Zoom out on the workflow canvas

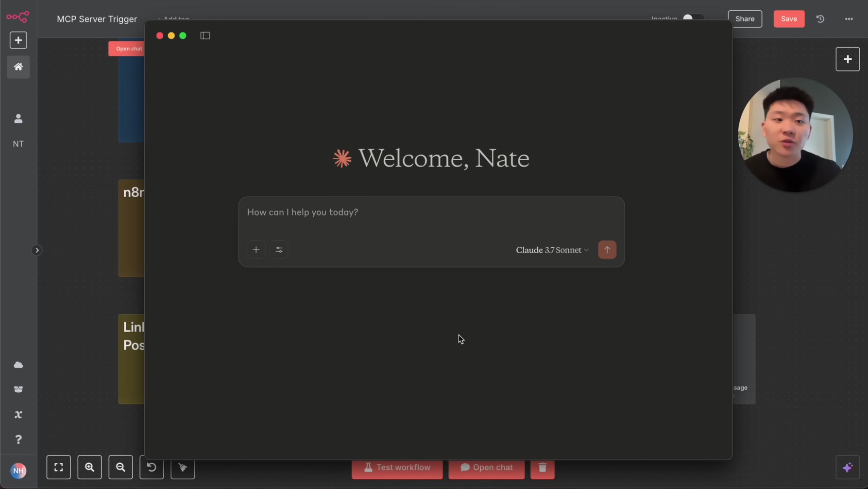coord(121,467)
